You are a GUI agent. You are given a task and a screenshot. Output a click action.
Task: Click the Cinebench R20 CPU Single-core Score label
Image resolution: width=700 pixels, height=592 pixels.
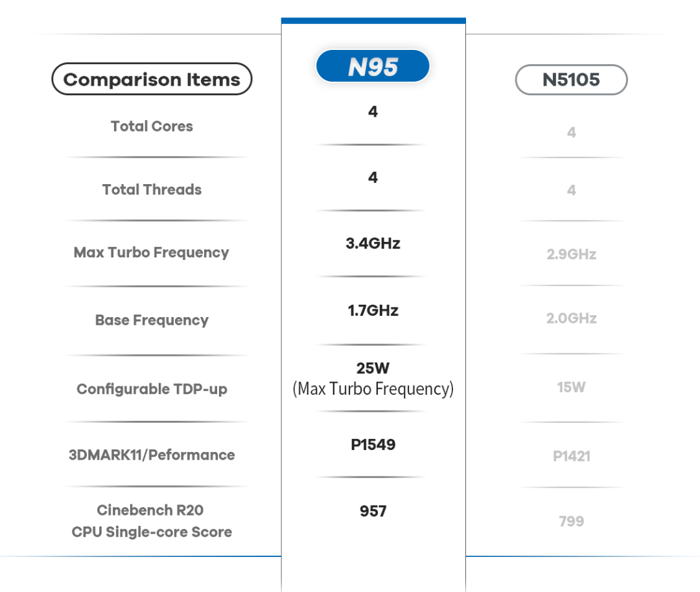pyautogui.click(x=152, y=521)
